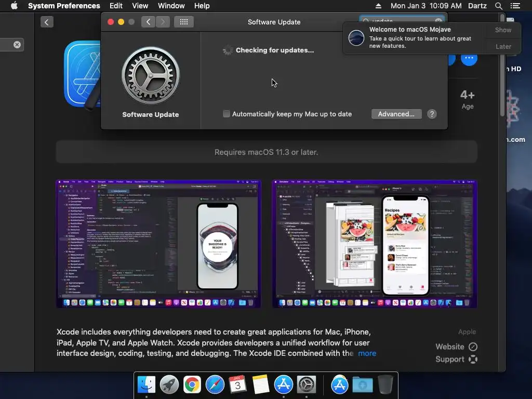Open Safari from the Dock
The height and width of the screenshot is (399, 532).
pyautogui.click(x=215, y=385)
